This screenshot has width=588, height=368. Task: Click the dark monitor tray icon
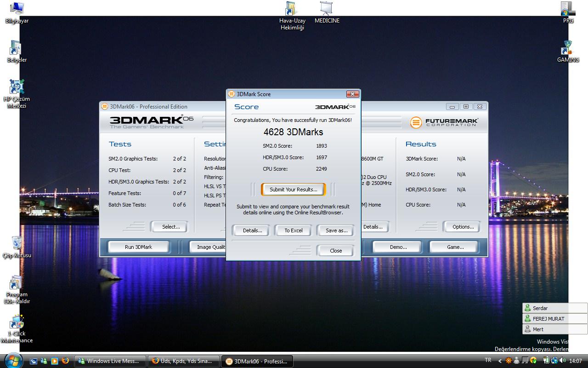coord(525,361)
